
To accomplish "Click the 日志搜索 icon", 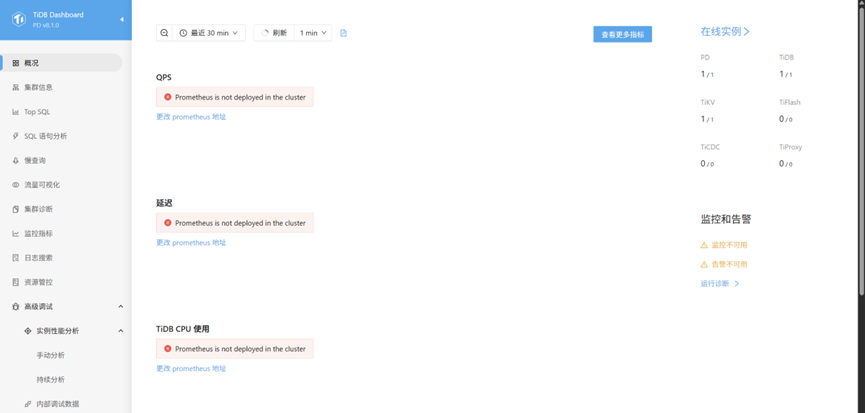I will 15,258.
